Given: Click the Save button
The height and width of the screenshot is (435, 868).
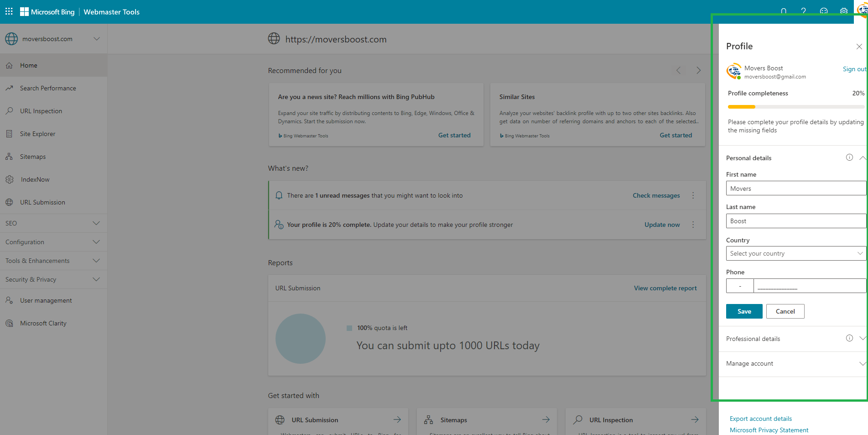Looking at the screenshot, I should [744, 311].
